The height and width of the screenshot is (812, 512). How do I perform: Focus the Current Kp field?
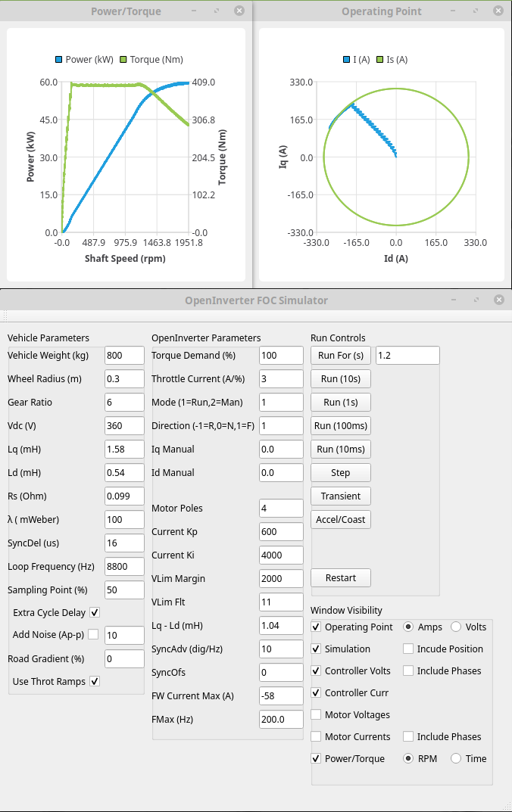point(281,532)
